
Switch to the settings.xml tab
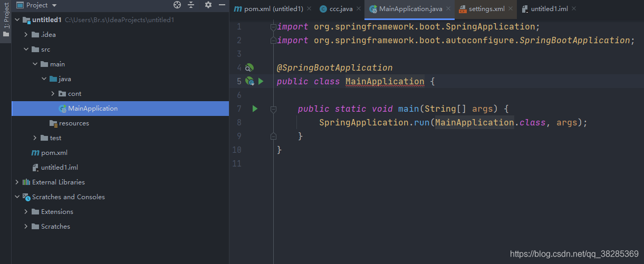(x=487, y=9)
